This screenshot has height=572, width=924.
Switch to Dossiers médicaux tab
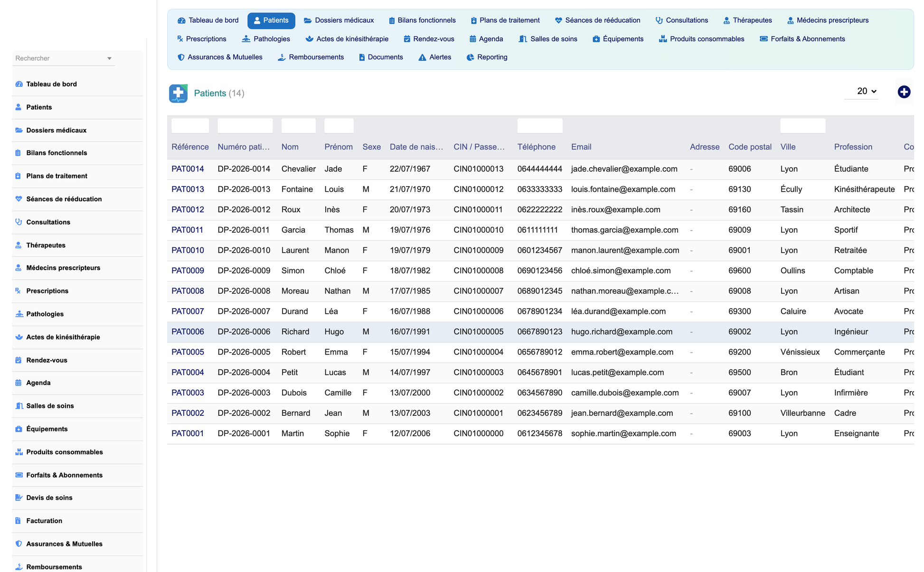(x=339, y=20)
